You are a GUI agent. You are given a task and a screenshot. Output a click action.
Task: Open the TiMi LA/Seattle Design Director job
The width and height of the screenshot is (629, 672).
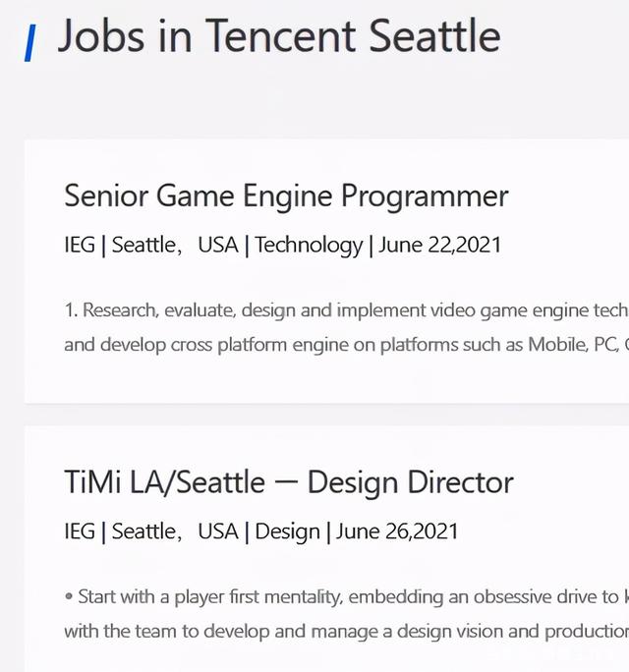tap(288, 482)
